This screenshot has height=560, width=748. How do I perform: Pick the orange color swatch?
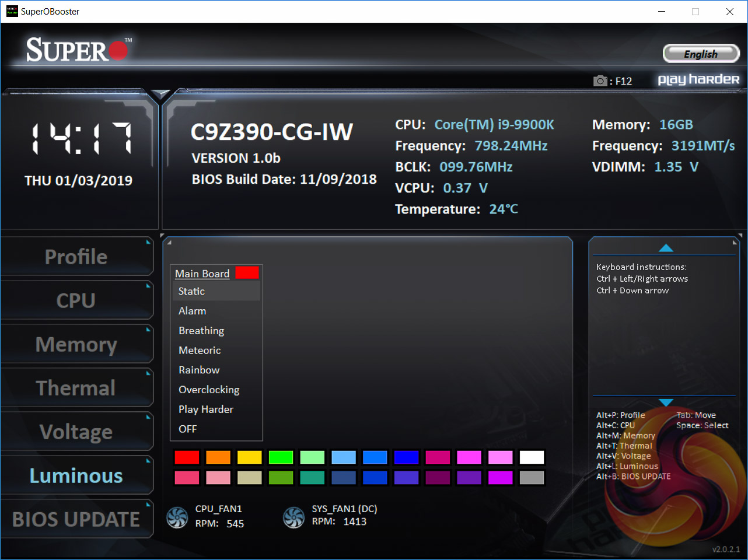pyautogui.click(x=218, y=457)
